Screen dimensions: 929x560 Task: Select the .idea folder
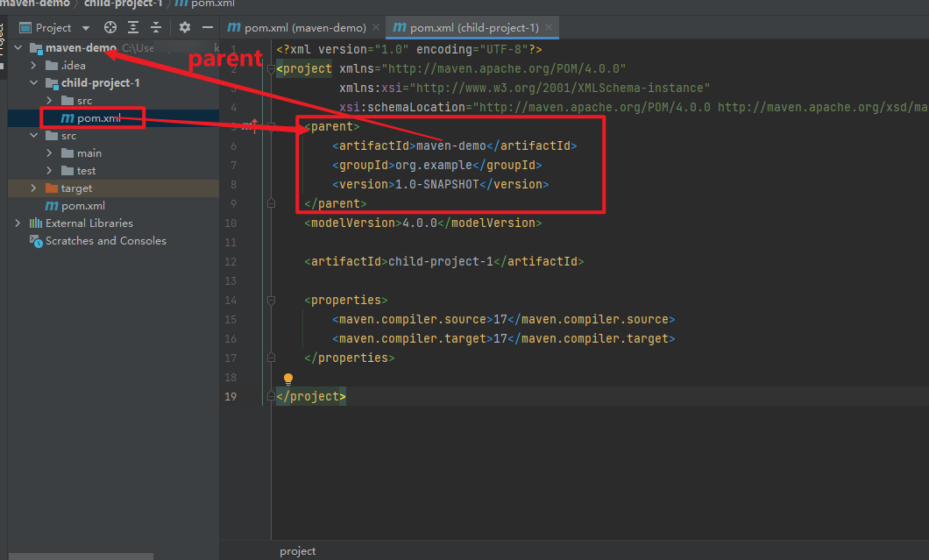[73, 65]
